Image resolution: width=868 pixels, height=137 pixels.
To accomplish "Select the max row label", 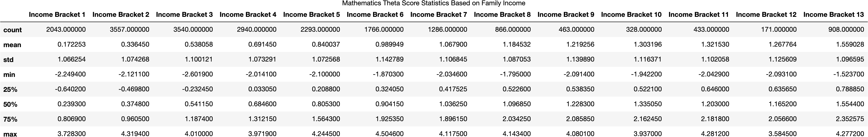I will [10, 134].
